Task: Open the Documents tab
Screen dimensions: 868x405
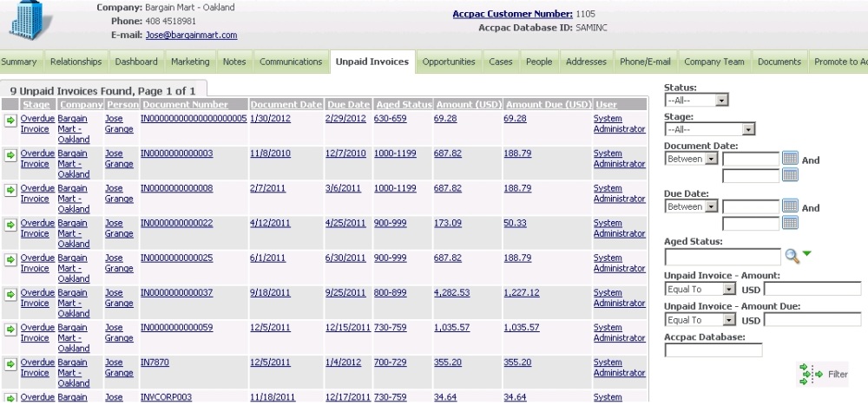Action: tap(779, 62)
